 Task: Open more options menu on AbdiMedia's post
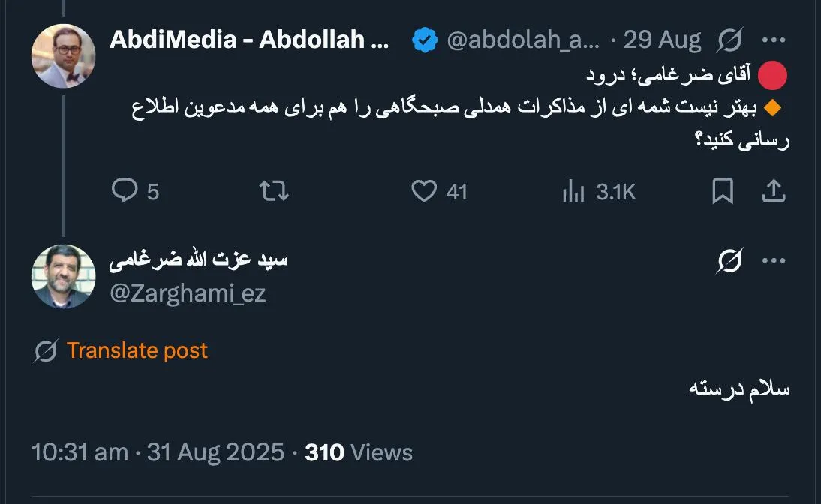tap(774, 40)
